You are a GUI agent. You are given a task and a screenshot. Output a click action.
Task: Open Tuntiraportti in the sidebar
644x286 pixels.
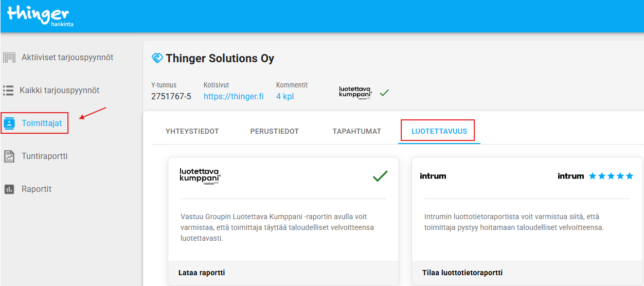(44, 156)
